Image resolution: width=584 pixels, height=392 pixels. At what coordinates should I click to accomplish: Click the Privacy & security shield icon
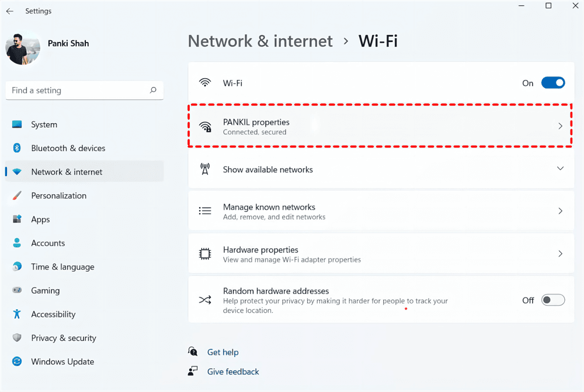coord(17,338)
